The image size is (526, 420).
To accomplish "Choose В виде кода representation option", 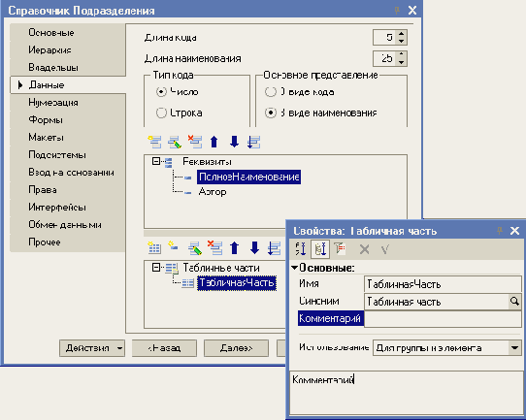I will tap(271, 92).
